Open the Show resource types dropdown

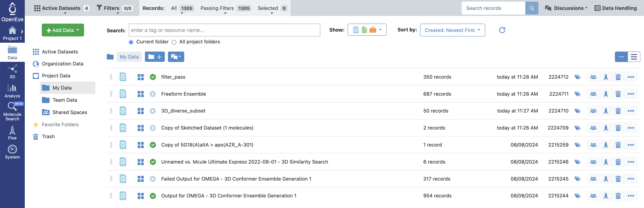tap(367, 30)
